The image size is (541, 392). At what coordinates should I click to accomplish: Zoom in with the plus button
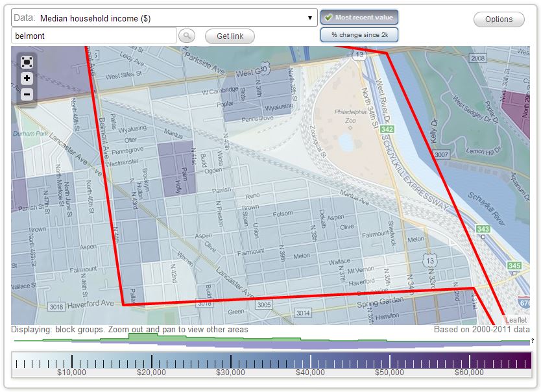pyautogui.click(x=27, y=79)
